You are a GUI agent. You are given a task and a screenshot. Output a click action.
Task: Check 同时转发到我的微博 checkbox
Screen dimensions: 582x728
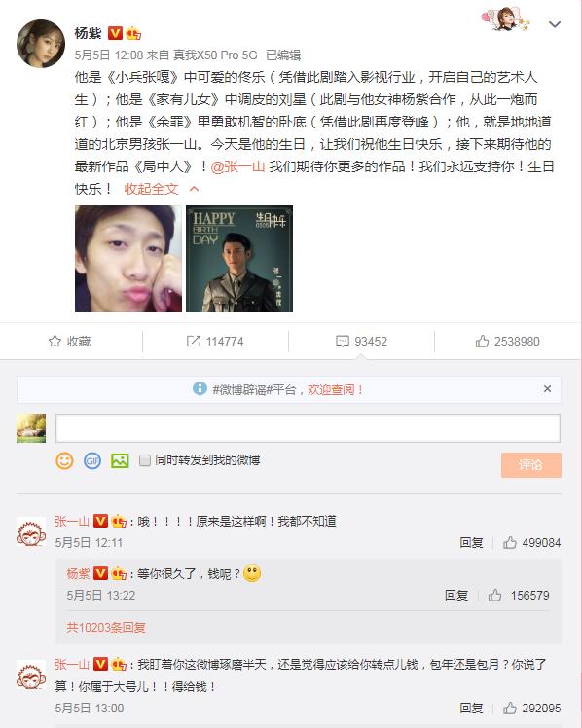tap(145, 460)
